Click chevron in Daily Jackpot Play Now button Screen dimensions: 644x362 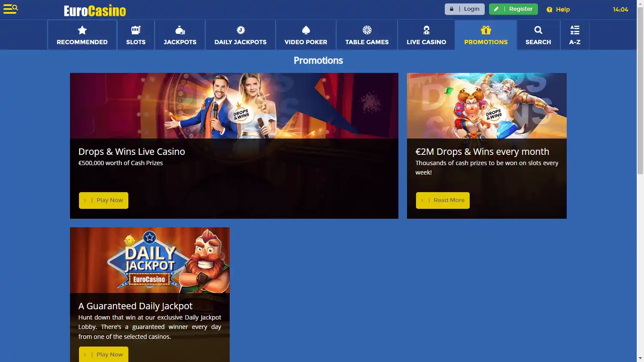pyautogui.click(x=85, y=355)
